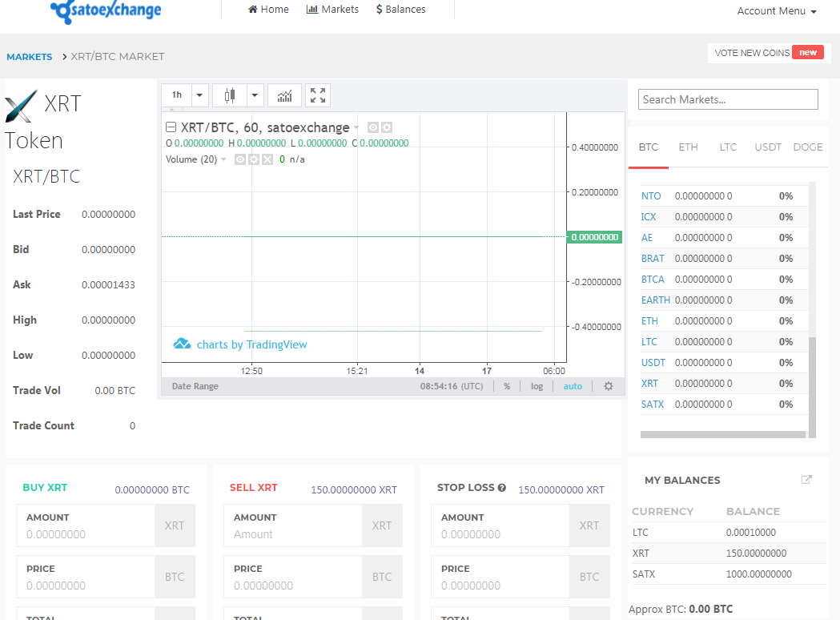The height and width of the screenshot is (620, 840).
Task: Select the 1h time interval button
Action: tap(177, 95)
